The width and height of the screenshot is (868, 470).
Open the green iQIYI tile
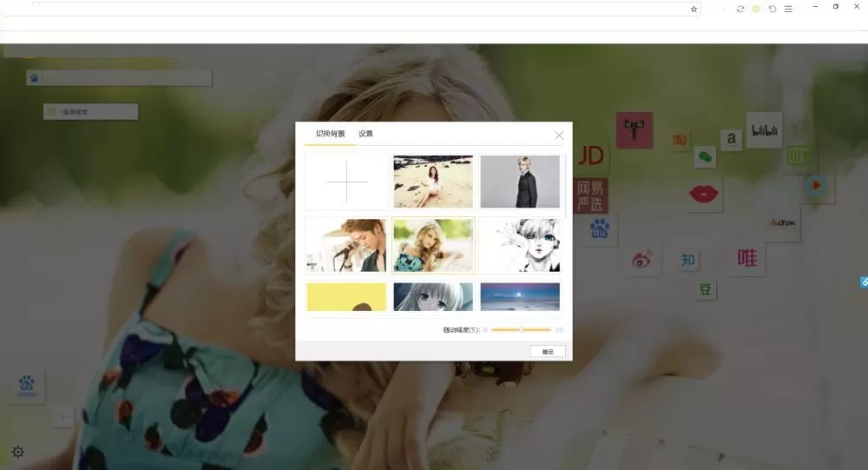(x=798, y=156)
